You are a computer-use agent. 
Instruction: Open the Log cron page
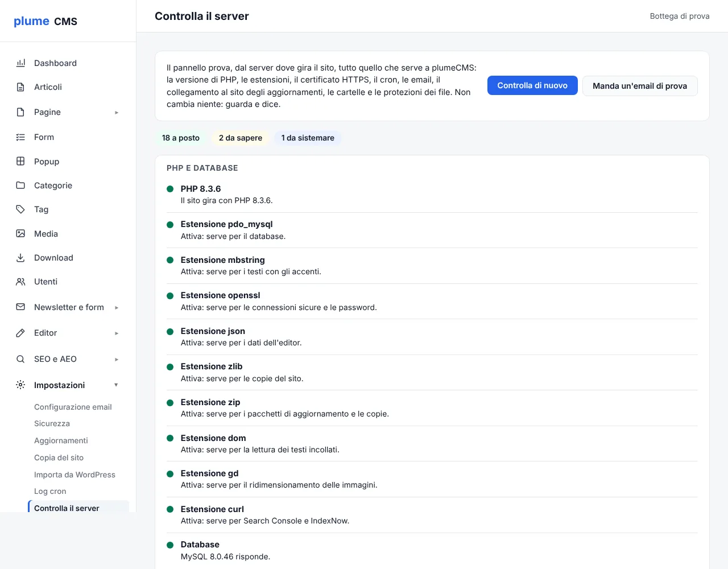[x=50, y=491]
